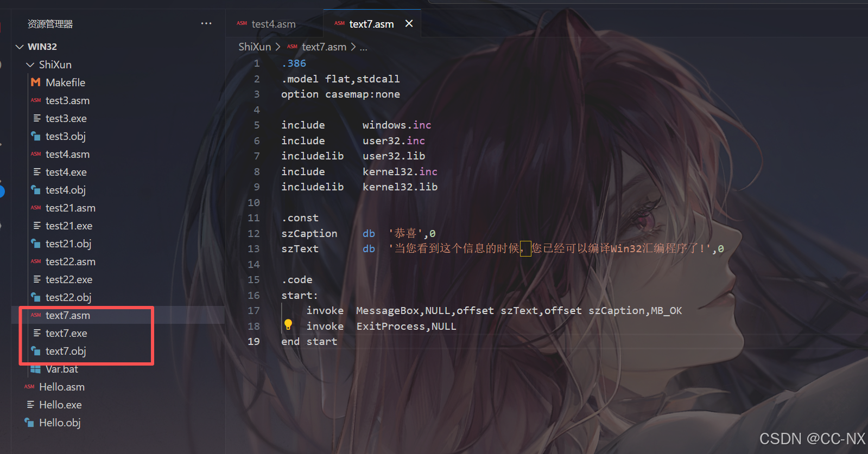Select text7.obj in the file tree
This screenshot has width=868, height=454.
(66, 351)
